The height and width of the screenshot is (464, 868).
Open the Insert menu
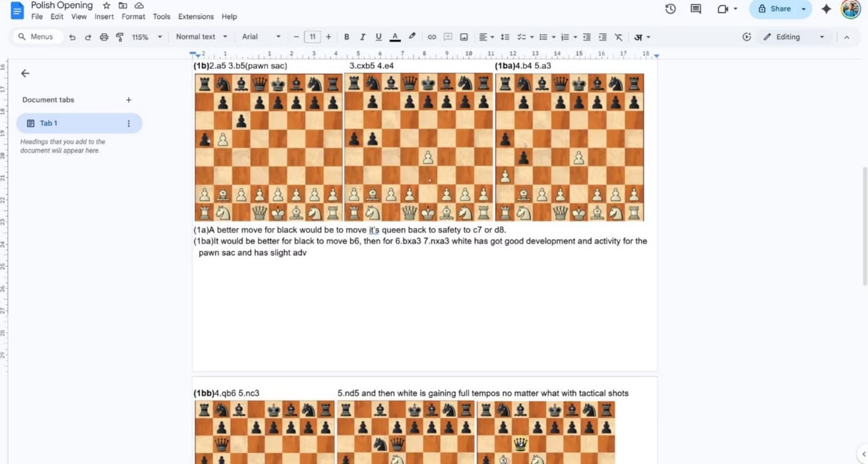click(104, 17)
